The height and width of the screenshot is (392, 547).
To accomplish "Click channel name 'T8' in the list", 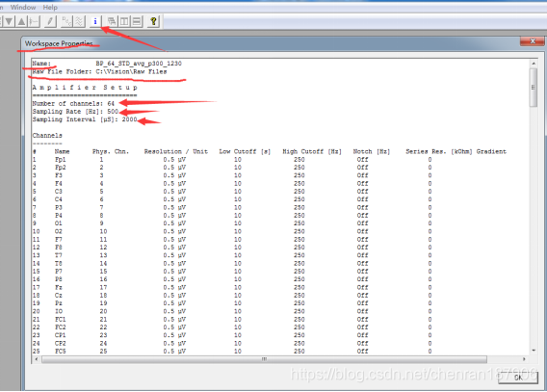I will pyautogui.click(x=58, y=263).
